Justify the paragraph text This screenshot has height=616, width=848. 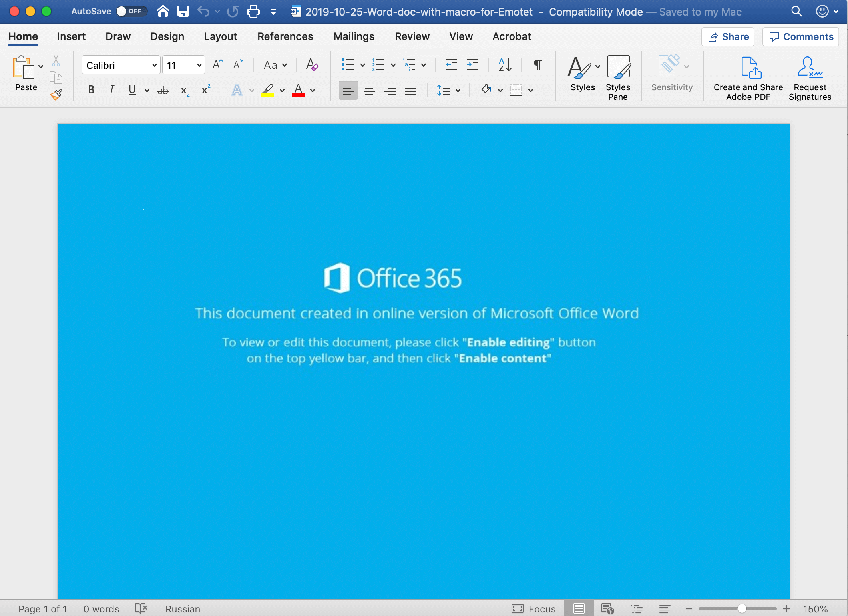click(411, 90)
